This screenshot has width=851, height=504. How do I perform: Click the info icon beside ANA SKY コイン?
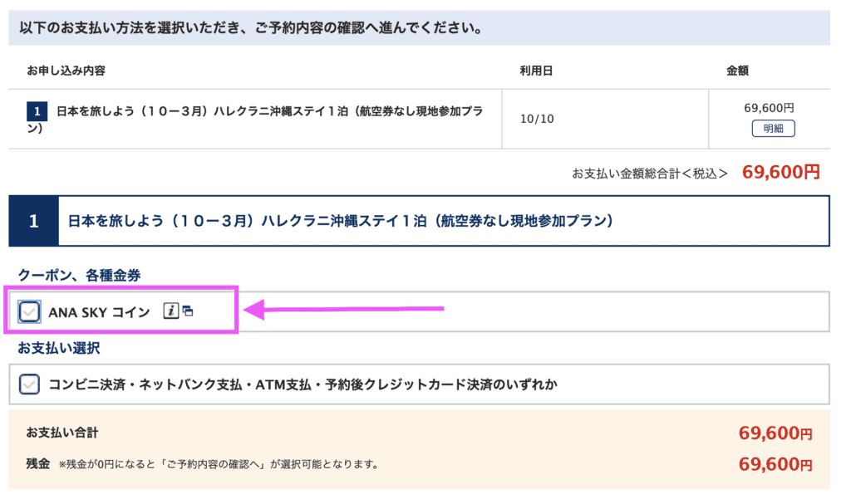170,311
